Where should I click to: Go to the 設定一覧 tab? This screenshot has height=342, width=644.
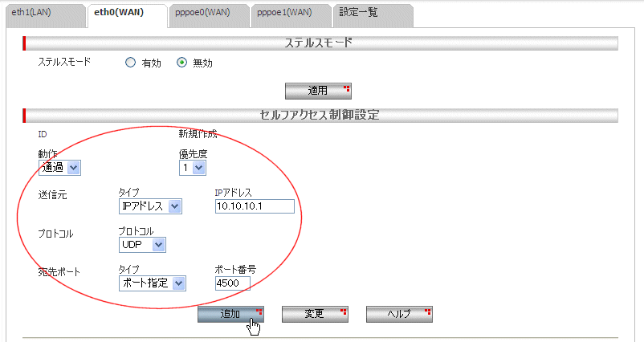click(373, 15)
